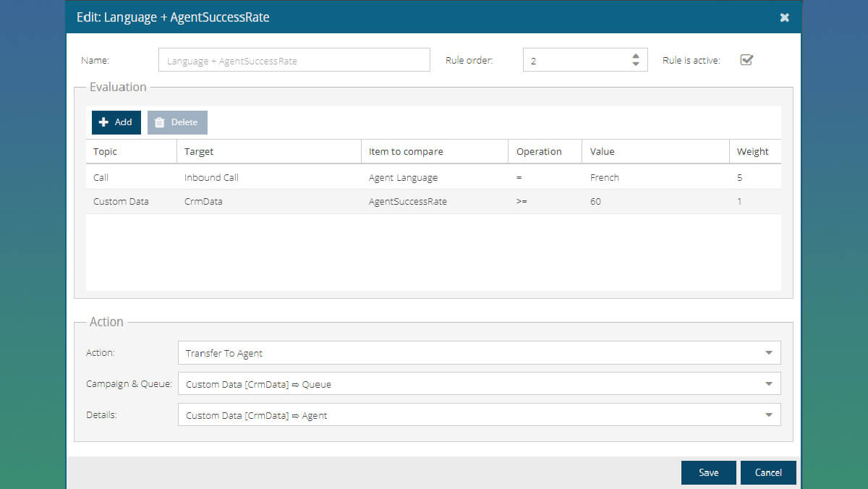Open the Transfer To Agent action dropdown
The height and width of the screenshot is (489, 868).
pyautogui.click(x=477, y=352)
